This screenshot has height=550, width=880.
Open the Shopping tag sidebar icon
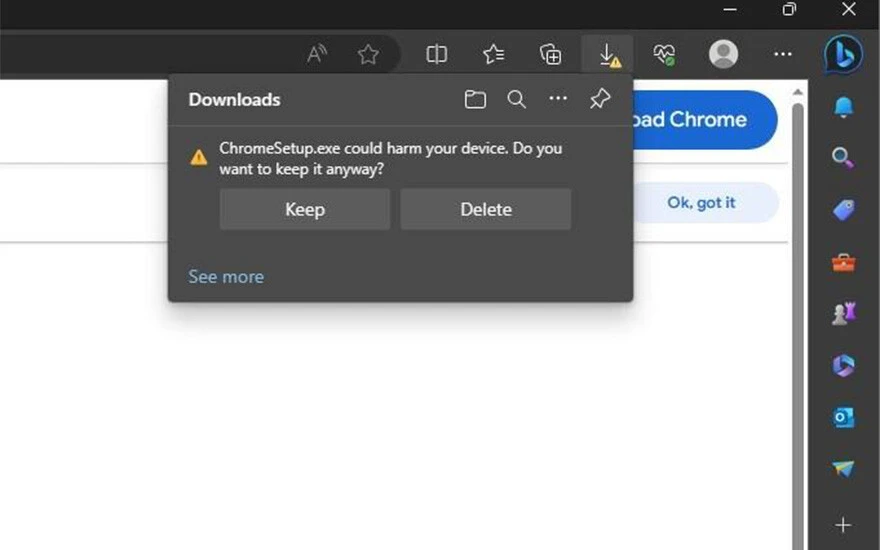[844, 210]
